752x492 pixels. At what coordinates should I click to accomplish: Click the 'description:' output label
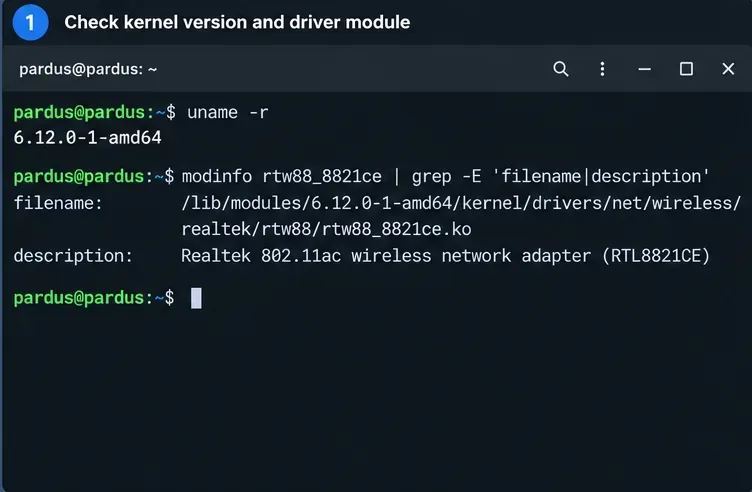click(73, 256)
